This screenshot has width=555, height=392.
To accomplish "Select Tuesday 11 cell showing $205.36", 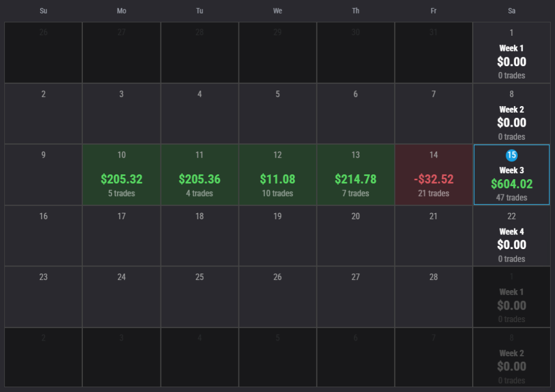I will pos(199,175).
